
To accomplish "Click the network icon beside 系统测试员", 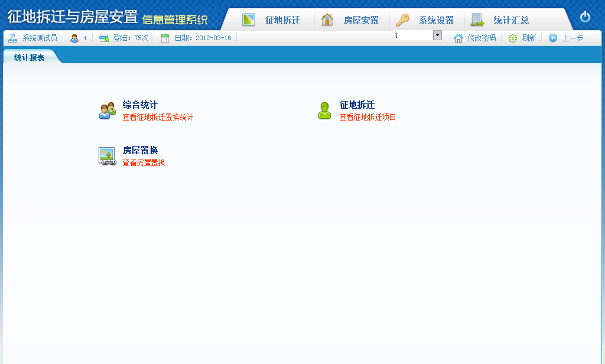I will (13, 38).
